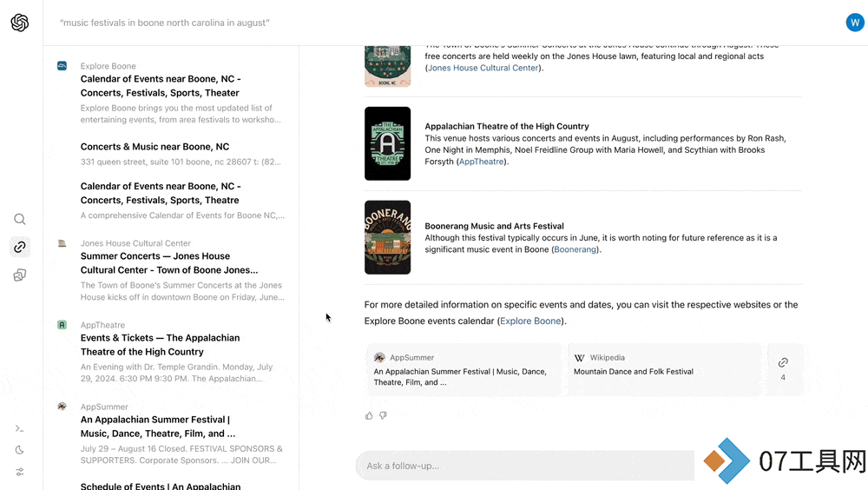Open the image gallery icon in sidebar
Viewport: 868px width, 490px height.
(x=20, y=275)
